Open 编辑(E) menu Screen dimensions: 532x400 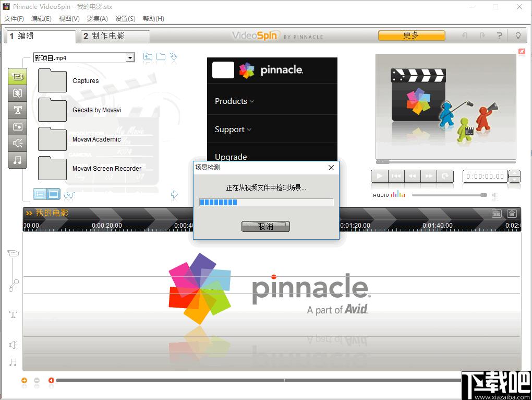41,19
